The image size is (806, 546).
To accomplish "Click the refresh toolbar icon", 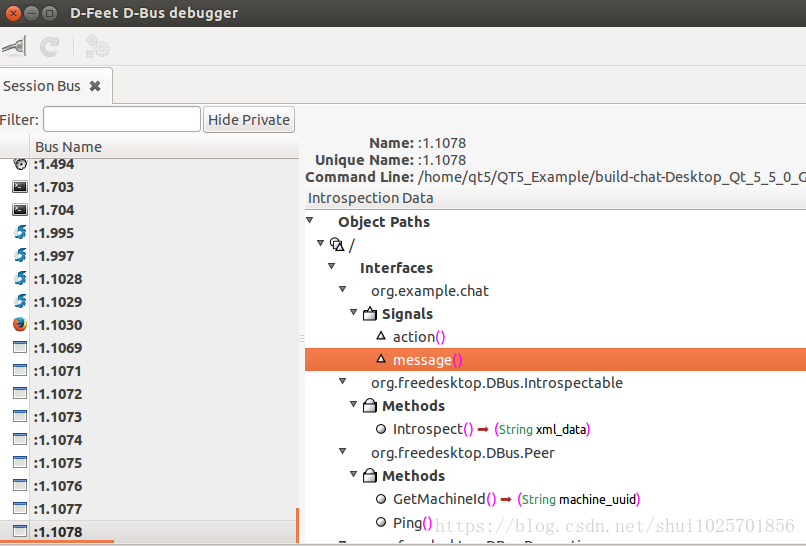I will coord(50,47).
